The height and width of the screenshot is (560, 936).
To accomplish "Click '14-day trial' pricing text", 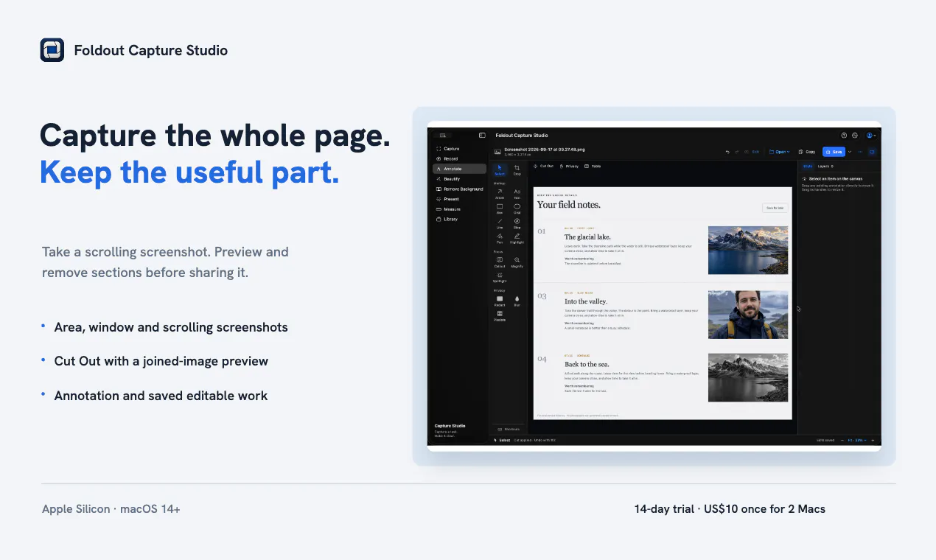I will [x=664, y=509].
